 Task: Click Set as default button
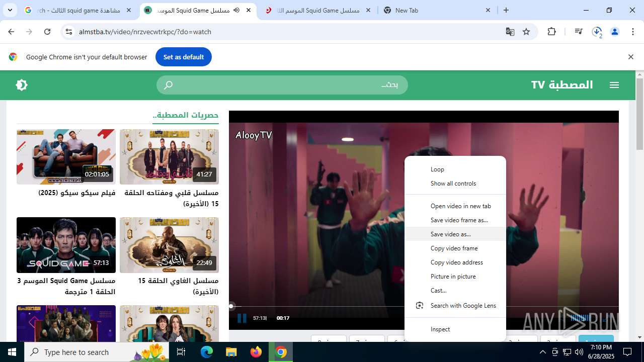coord(184,57)
